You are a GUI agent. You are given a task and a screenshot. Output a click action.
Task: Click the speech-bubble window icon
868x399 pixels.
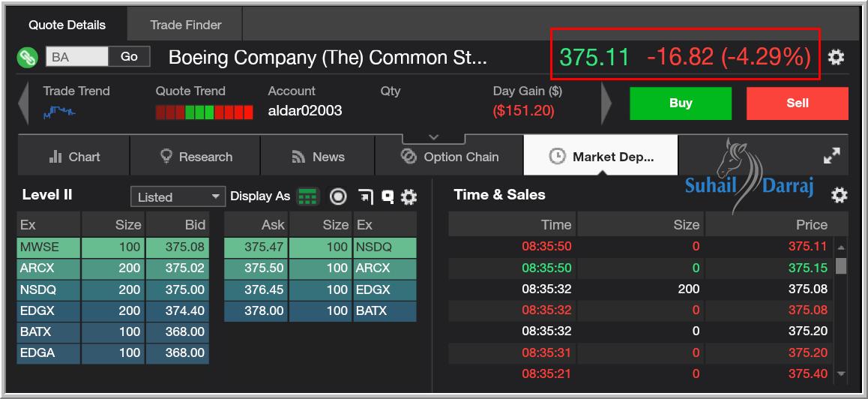pos(388,196)
